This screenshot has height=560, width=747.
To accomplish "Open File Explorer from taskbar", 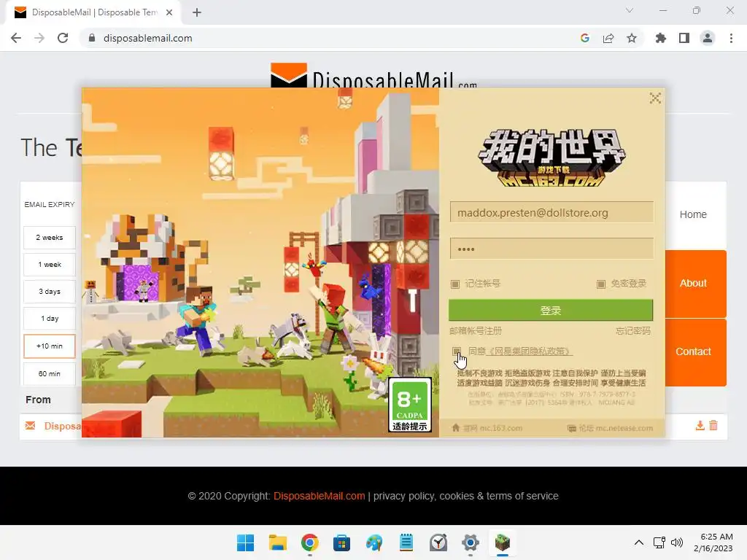I will coord(278,542).
